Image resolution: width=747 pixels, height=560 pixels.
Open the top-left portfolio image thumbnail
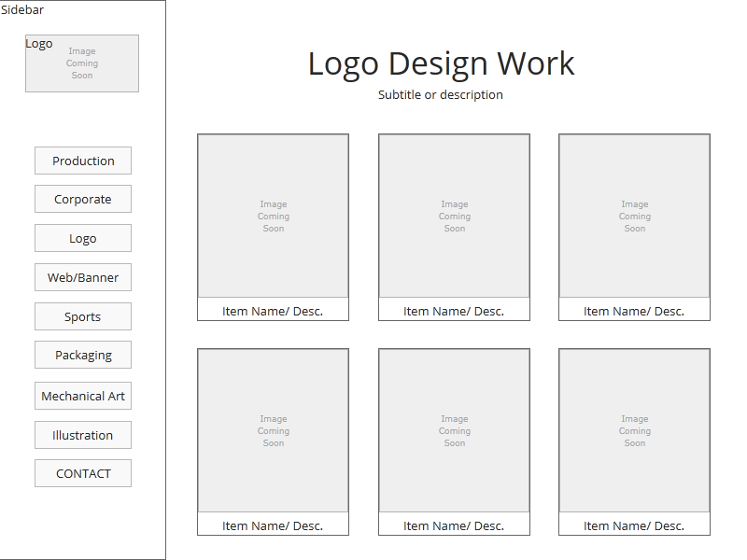point(273,216)
